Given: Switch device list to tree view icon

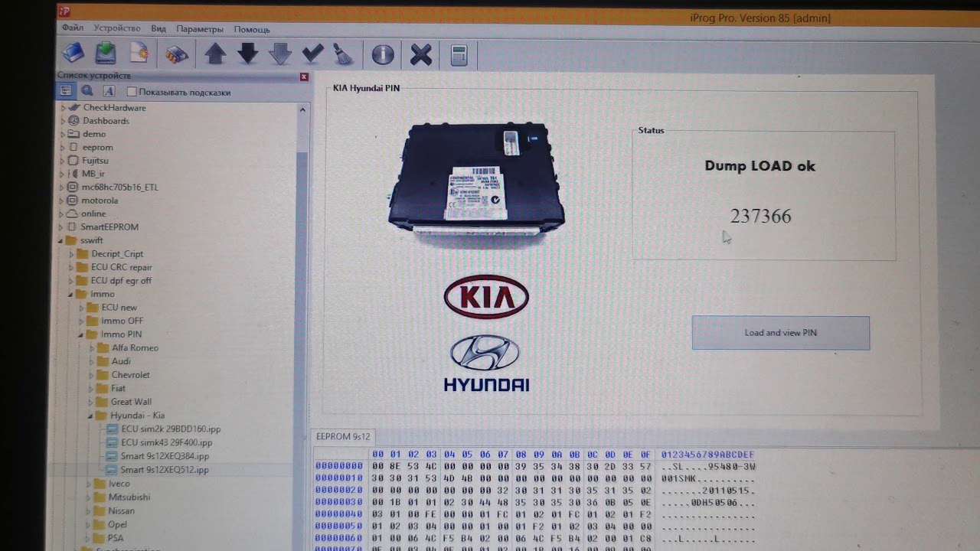Looking at the screenshot, I should (x=66, y=90).
